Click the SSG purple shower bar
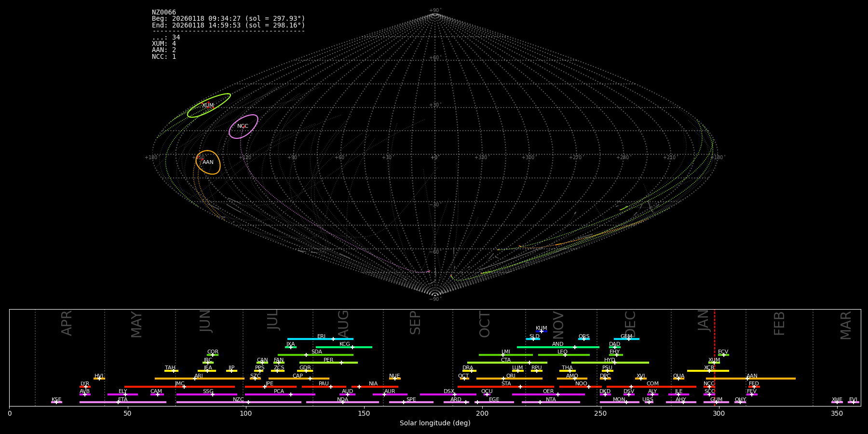Viewport: 868px width, 434px height. 206,394
